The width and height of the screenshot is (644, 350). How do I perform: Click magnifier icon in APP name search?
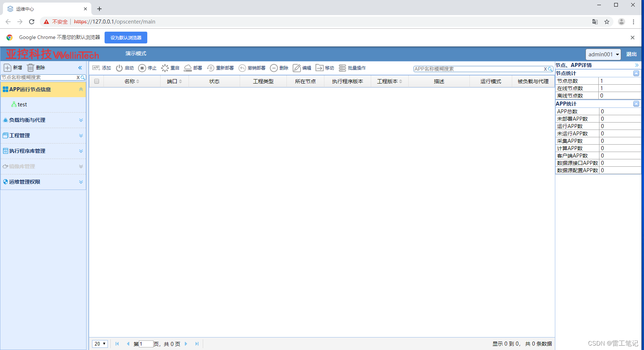tap(550, 69)
